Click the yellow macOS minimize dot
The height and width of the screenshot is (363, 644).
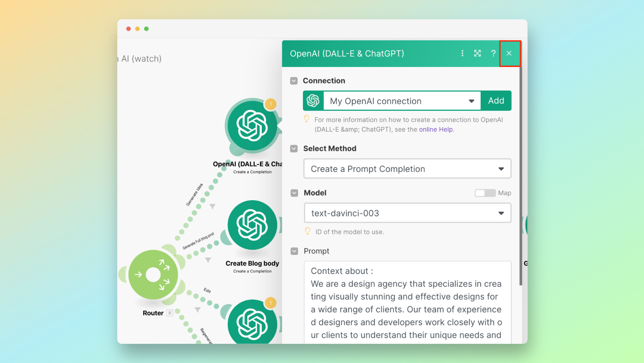137,29
